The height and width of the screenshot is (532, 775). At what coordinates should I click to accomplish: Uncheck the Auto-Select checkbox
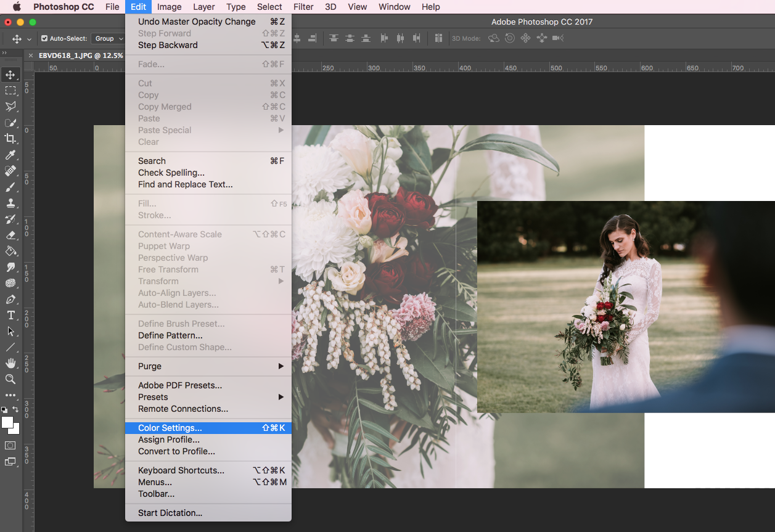point(44,38)
